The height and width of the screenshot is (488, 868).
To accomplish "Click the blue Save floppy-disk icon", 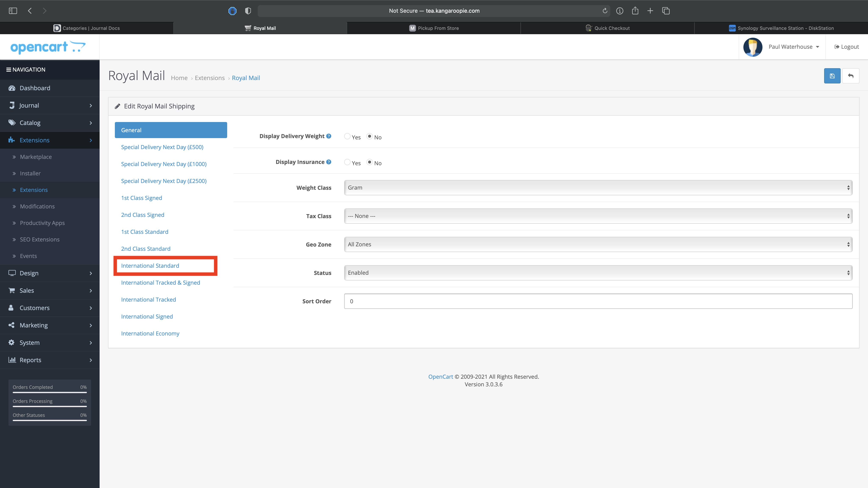I will coord(832,76).
